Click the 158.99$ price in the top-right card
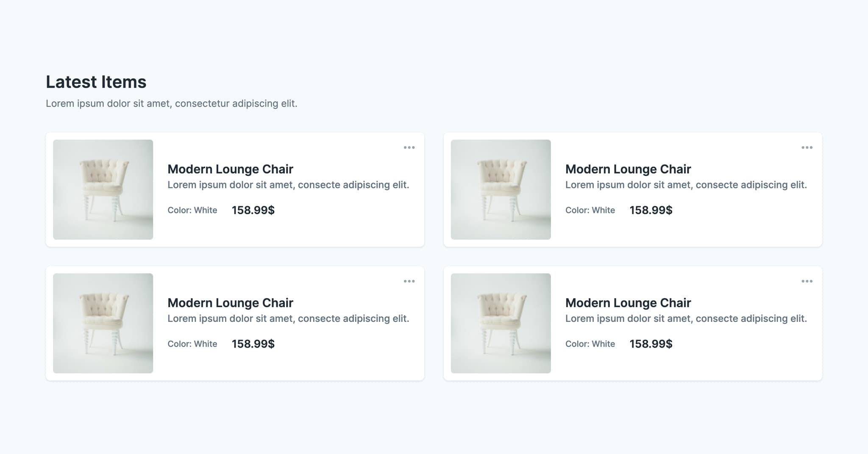The width and height of the screenshot is (868, 454). [x=651, y=210]
